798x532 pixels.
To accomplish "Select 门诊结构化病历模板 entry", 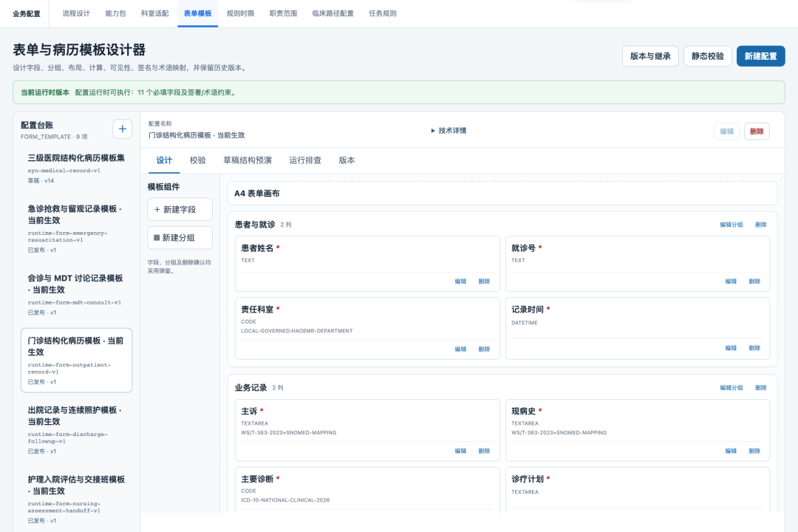I will click(76, 361).
